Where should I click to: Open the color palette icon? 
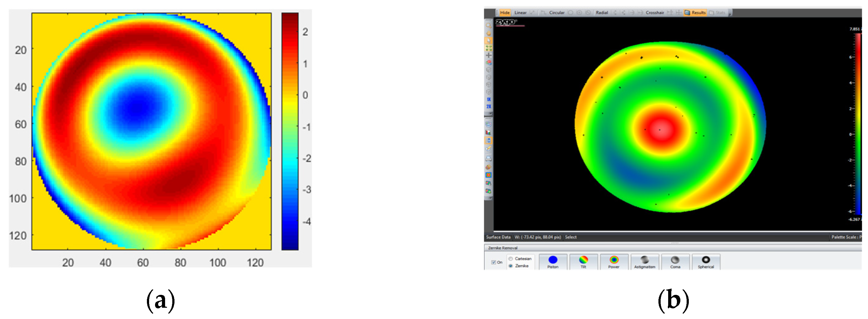tap(488, 167)
